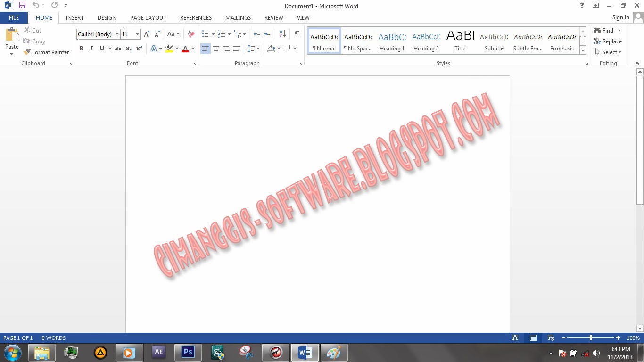The height and width of the screenshot is (362, 644).
Task: Toggle Center paragraph alignment
Action: (x=216, y=49)
